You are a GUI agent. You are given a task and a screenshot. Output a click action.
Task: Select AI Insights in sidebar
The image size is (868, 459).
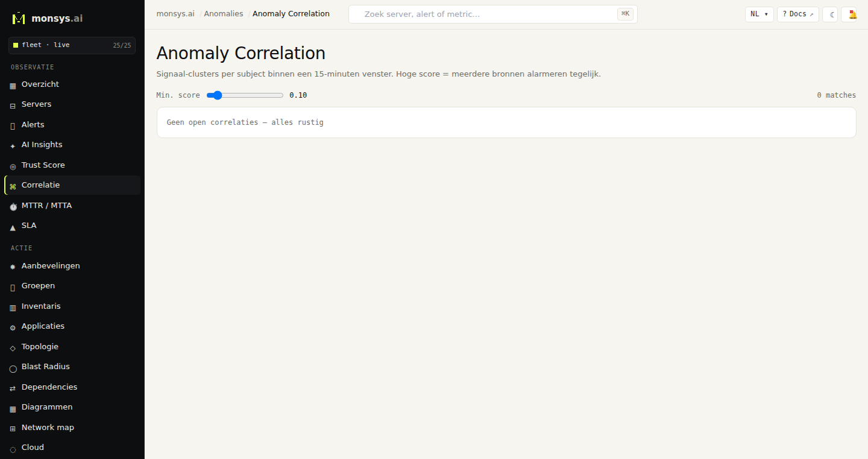click(72, 145)
